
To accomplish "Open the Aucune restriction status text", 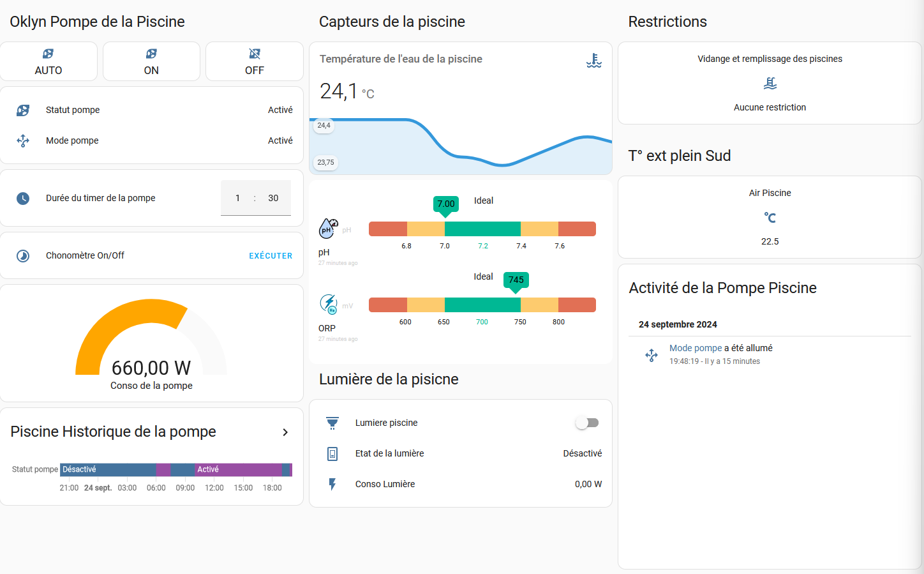I will pos(770,107).
